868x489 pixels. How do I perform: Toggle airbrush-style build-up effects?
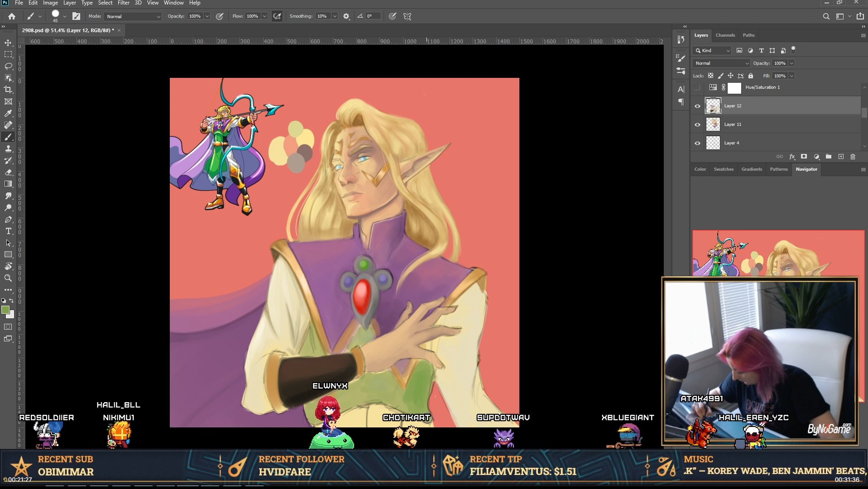pyautogui.click(x=277, y=16)
